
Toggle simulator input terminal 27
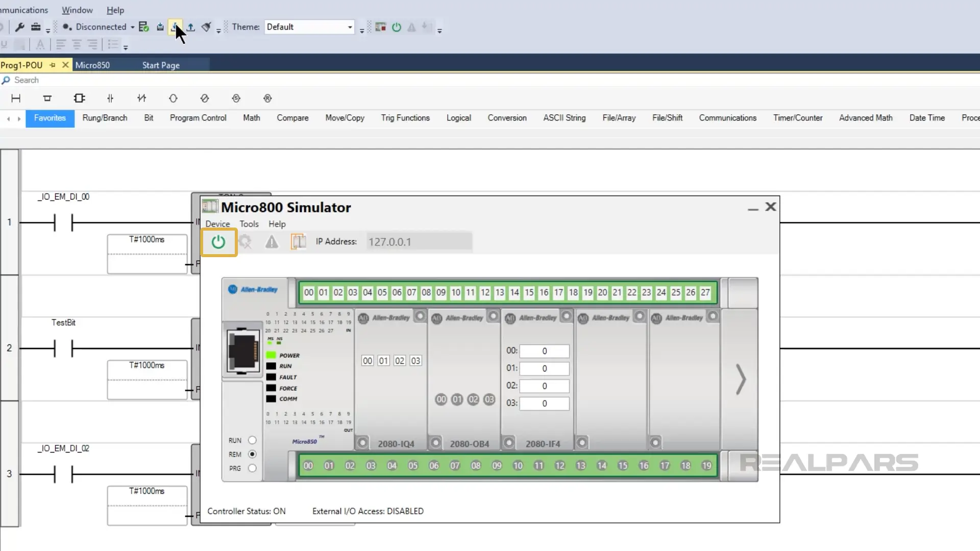pos(705,293)
